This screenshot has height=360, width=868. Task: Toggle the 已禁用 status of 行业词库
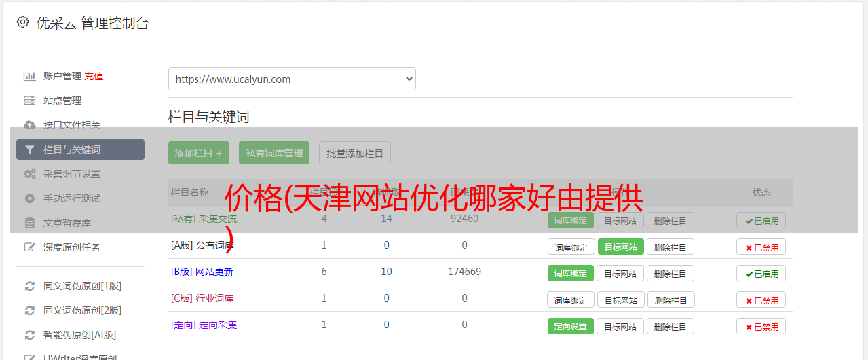point(761,300)
